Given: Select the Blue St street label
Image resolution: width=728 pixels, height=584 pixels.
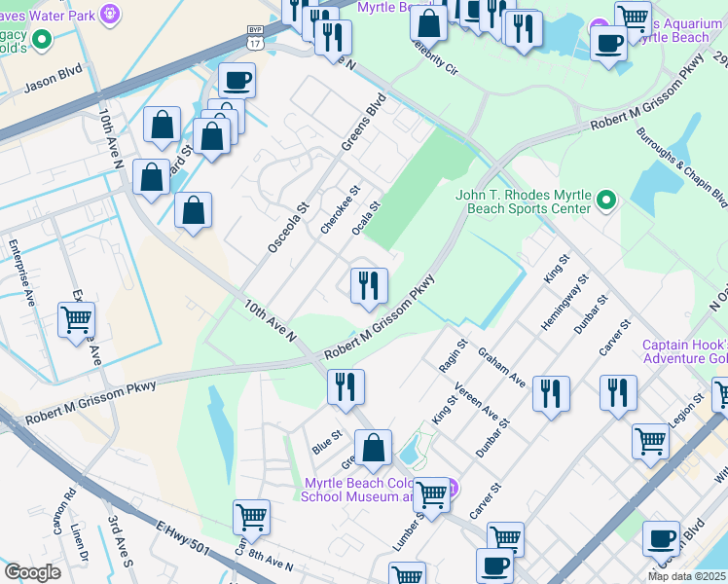Looking at the screenshot, I should pos(327,442).
